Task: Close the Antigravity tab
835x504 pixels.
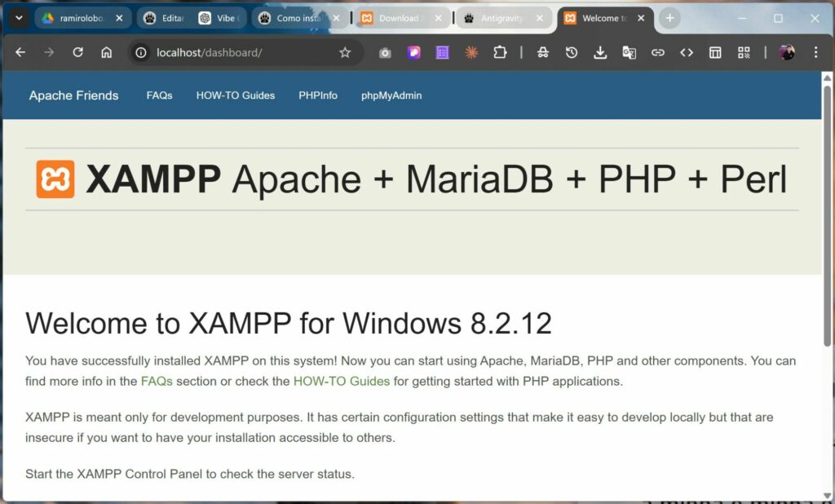Action: [x=540, y=18]
